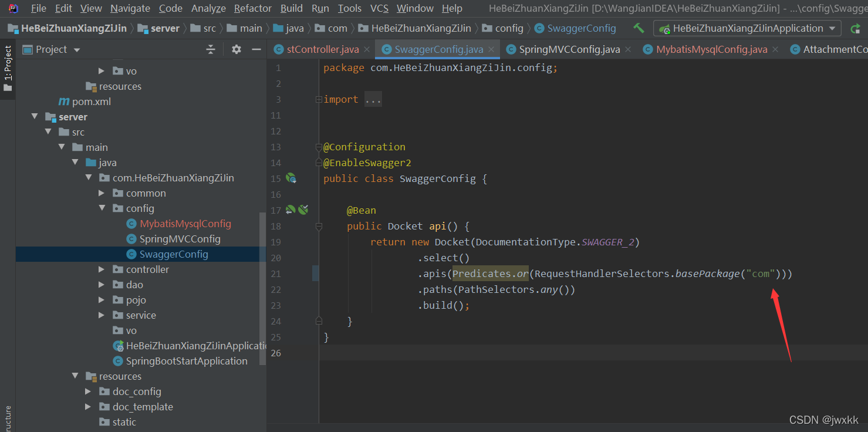Open Project panel gear settings
Viewport: 868px width, 432px height.
(x=237, y=49)
